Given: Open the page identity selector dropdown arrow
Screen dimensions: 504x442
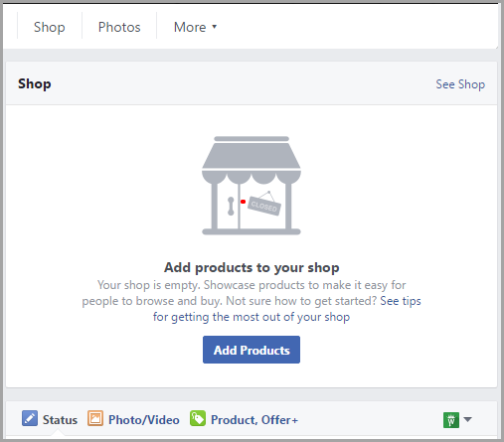Looking at the screenshot, I should [467, 419].
